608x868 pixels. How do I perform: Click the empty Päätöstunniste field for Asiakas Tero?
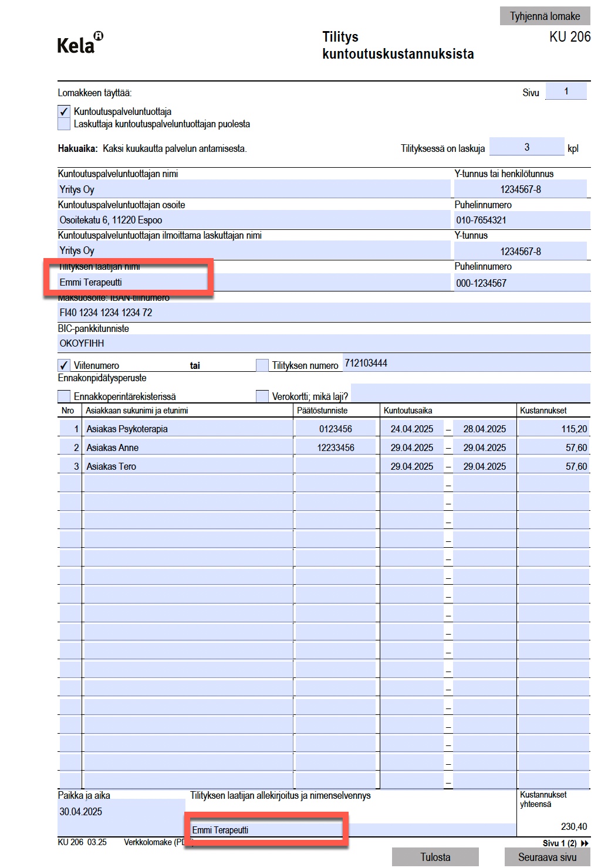[x=335, y=466]
